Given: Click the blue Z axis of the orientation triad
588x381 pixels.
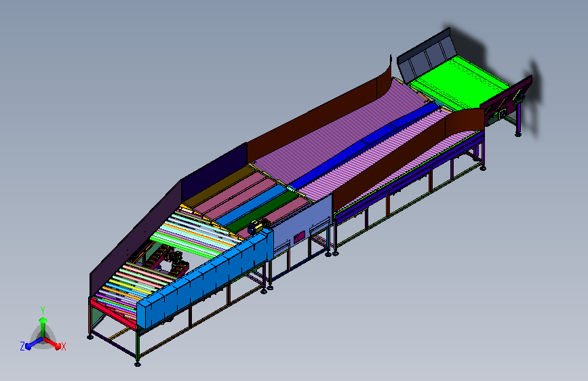Looking at the screenshot, I should coord(34,343).
